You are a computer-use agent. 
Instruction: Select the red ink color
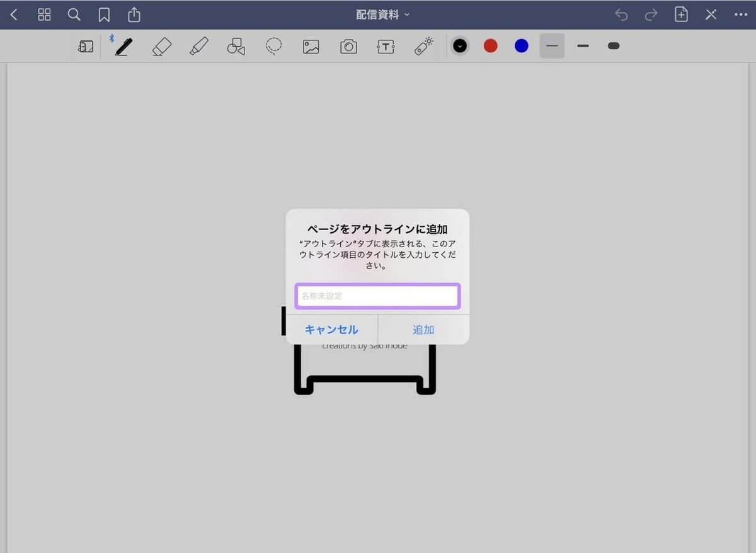(x=490, y=45)
